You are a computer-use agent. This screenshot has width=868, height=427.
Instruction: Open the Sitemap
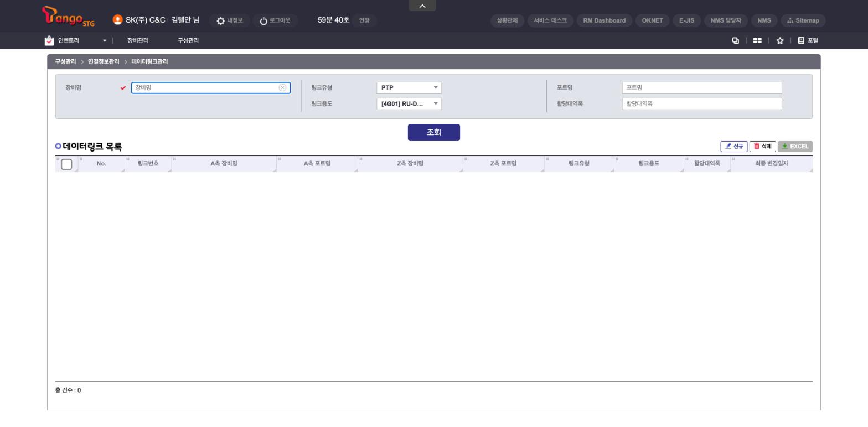coord(803,20)
